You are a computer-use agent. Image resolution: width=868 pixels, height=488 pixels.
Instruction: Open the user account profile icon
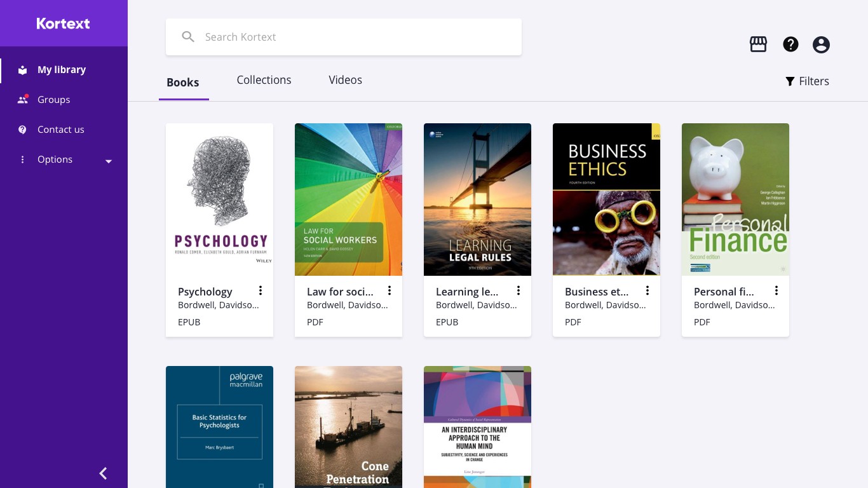click(821, 44)
